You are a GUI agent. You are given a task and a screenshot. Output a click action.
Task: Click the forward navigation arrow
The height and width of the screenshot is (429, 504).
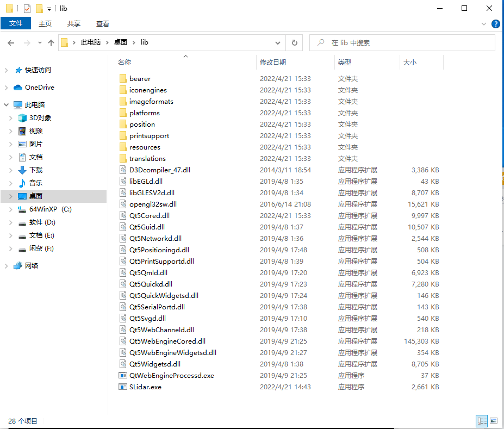coord(26,42)
